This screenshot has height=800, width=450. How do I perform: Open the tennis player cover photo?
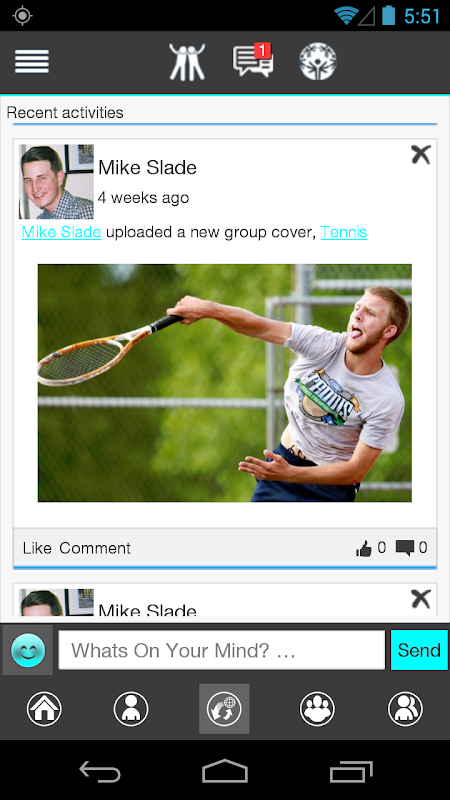[224, 383]
